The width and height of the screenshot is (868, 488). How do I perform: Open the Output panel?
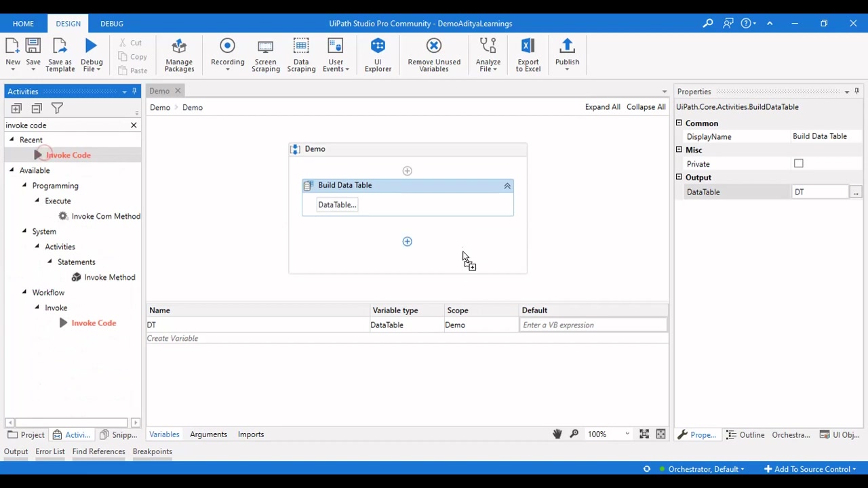(x=16, y=451)
